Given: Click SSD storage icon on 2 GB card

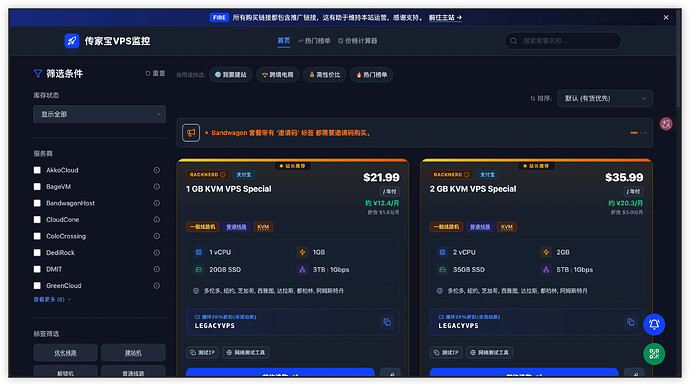Looking at the screenshot, I should pos(443,269).
